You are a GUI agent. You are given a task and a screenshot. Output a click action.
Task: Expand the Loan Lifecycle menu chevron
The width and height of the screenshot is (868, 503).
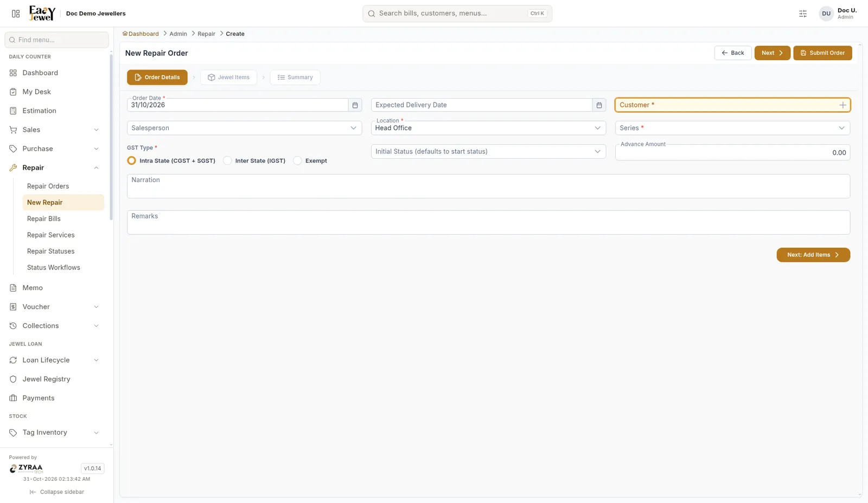click(96, 360)
